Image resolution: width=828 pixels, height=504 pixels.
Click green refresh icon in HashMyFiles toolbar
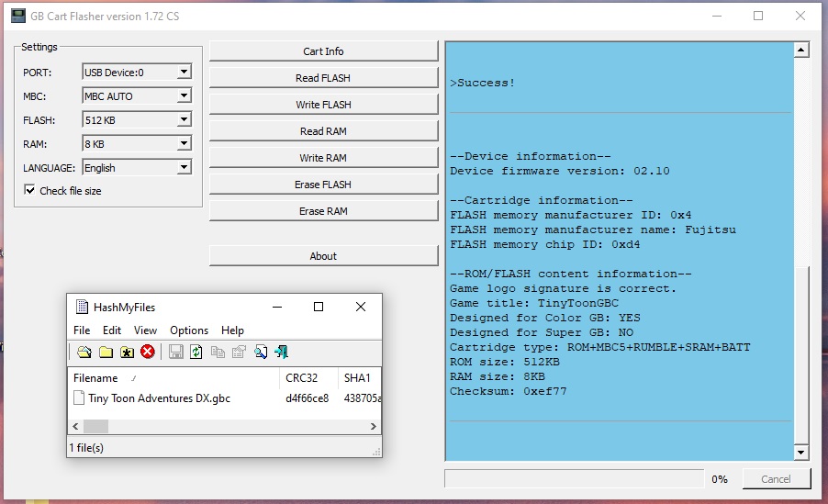[196, 352]
